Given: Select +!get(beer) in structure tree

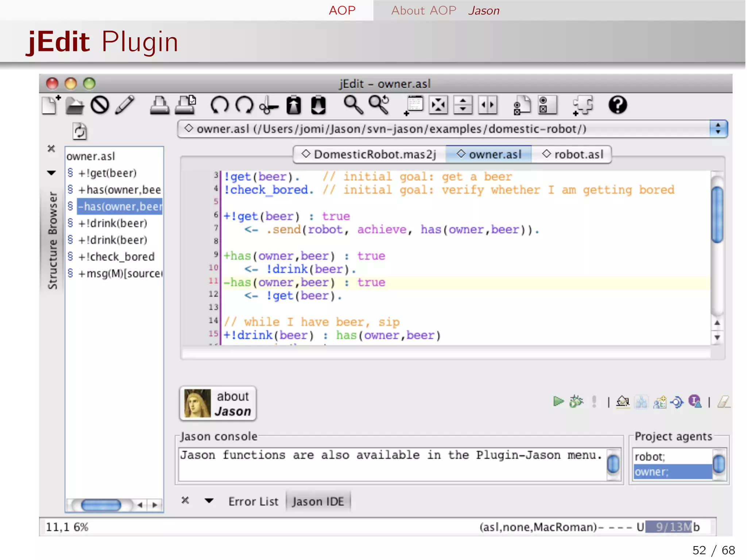Looking at the screenshot, I should coord(107,173).
